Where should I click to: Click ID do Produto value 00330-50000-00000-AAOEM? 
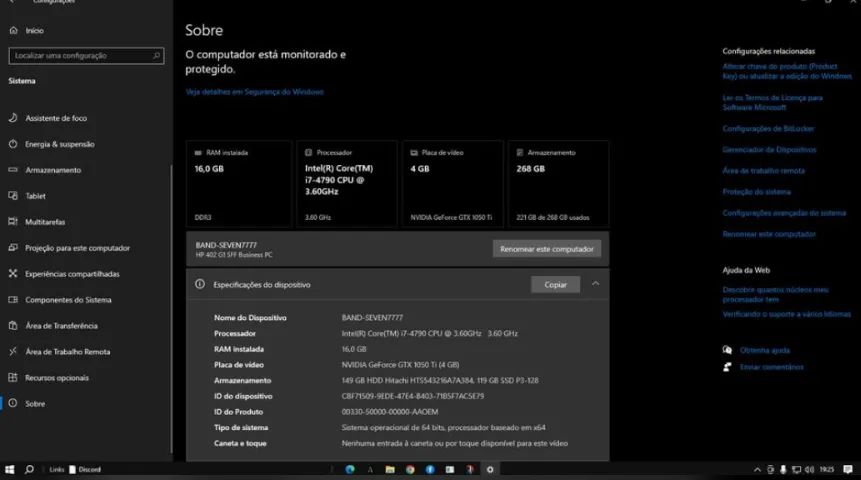coord(390,412)
